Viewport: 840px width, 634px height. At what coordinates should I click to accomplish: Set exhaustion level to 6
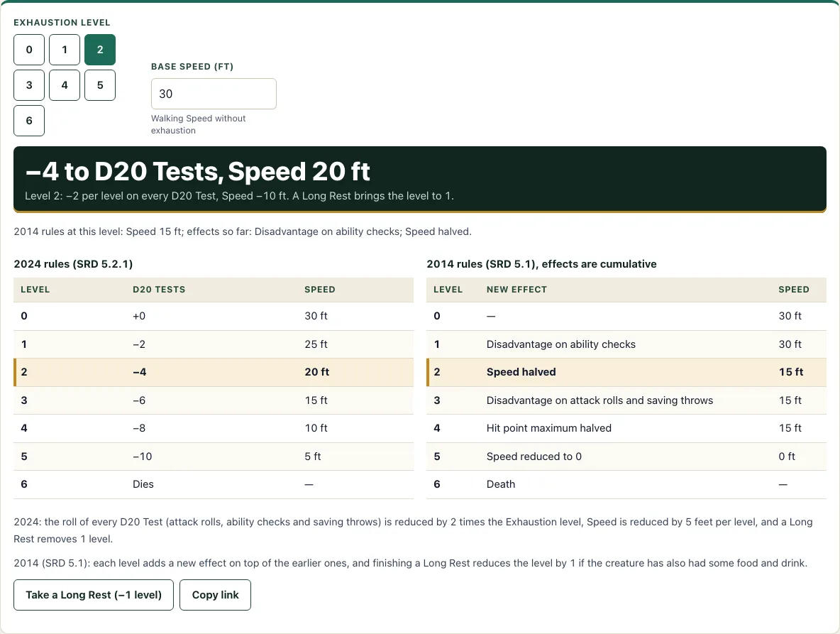coord(29,121)
